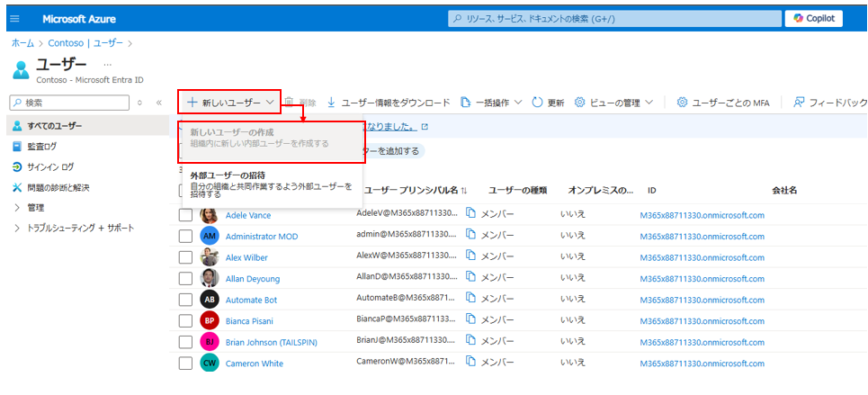The height and width of the screenshot is (395, 868).
Task: Click the 更新 refresh button
Action: tap(548, 103)
